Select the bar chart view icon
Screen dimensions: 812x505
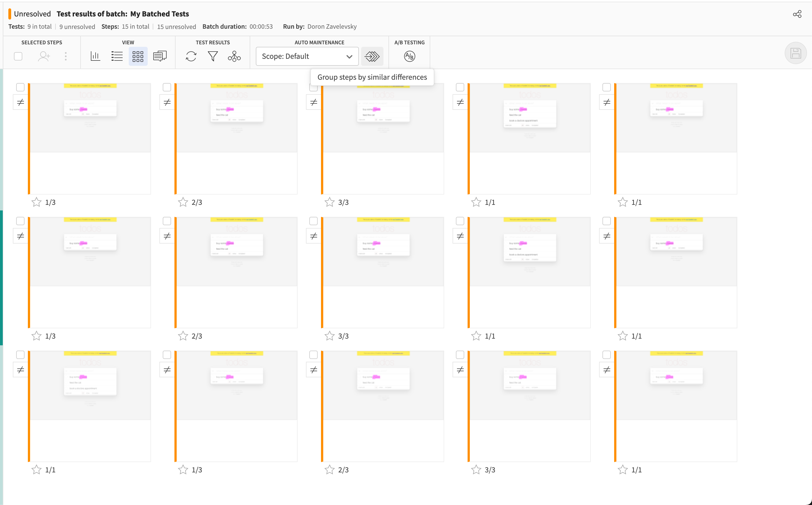click(96, 56)
